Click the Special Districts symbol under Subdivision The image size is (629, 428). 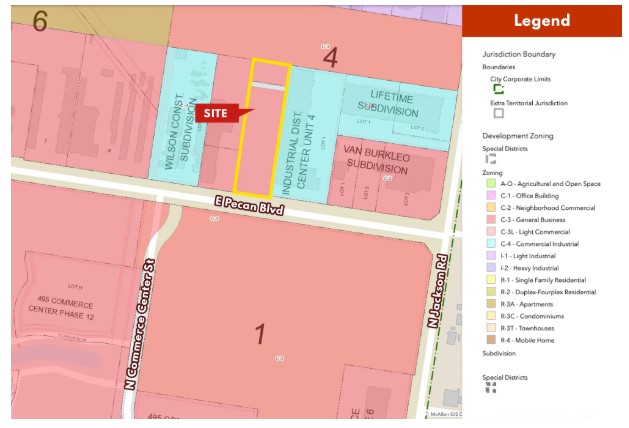click(x=489, y=387)
